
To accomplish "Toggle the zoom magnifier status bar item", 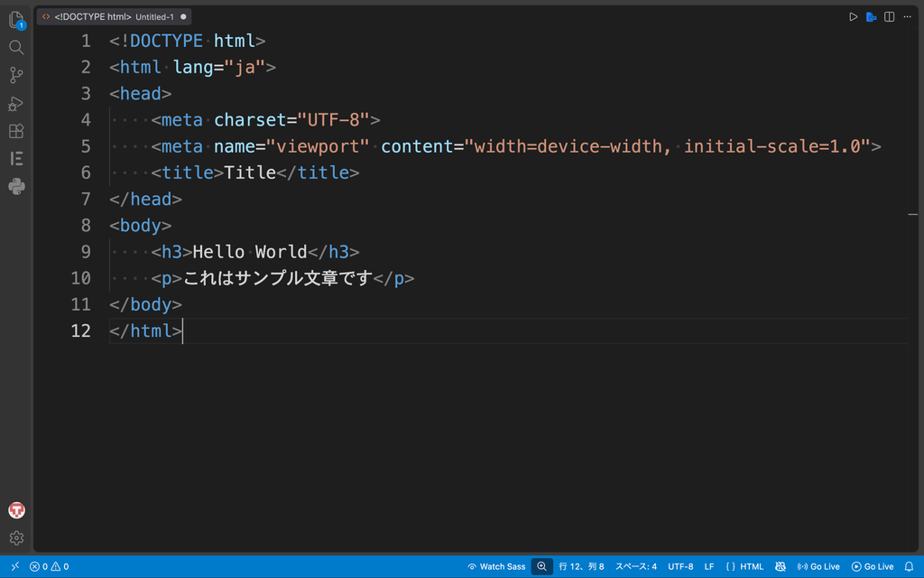I will point(541,566).
